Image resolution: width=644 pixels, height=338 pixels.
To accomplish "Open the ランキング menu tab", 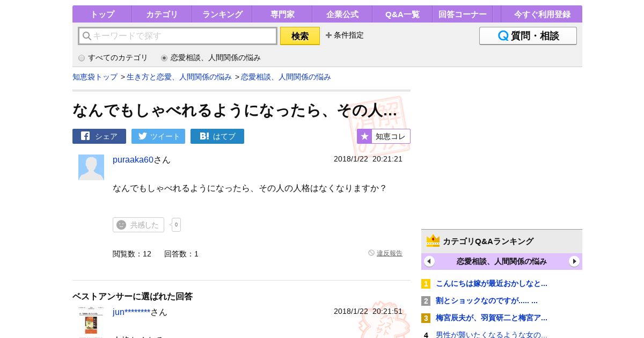I will coord(222,14).
